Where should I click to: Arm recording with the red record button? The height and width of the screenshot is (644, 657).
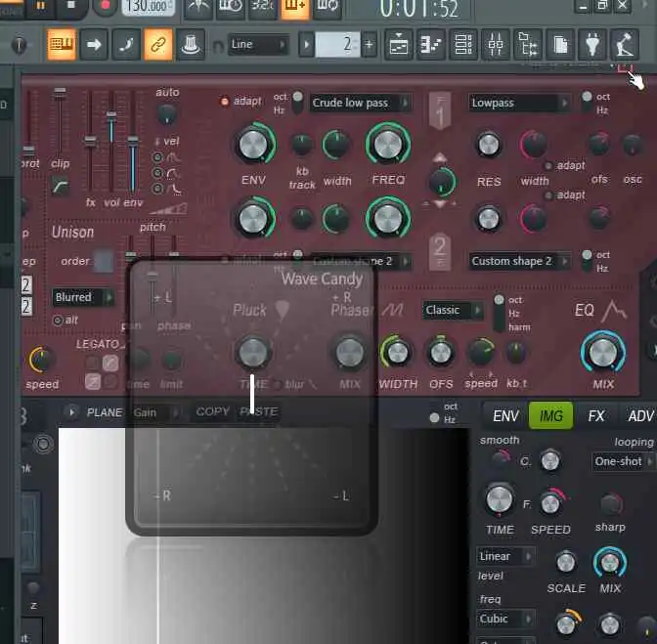tap(105, 6)
